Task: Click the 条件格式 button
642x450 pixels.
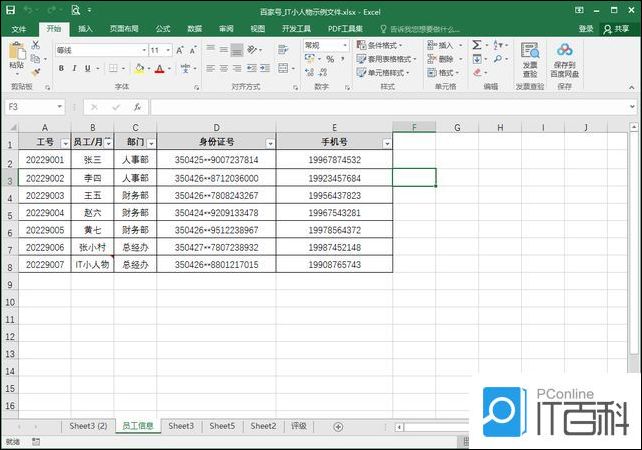Action: [x=385, y=45]
